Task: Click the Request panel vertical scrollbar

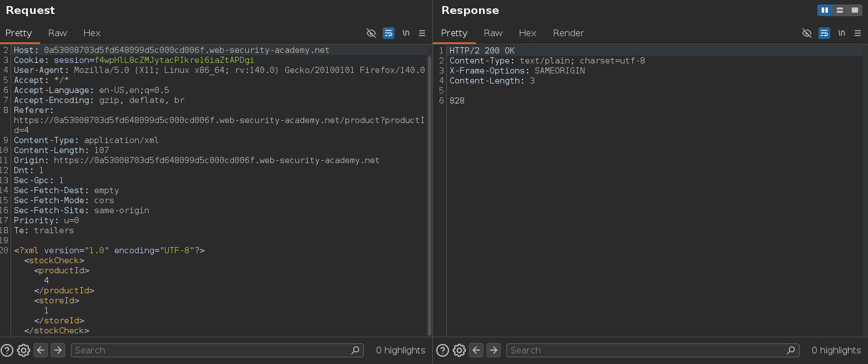Action: (x=429, y=195)
